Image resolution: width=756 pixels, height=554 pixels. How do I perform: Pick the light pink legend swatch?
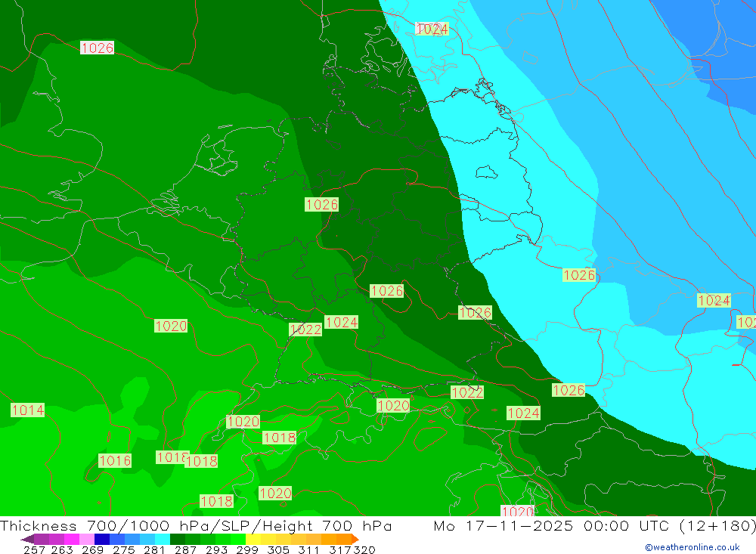point(87,539)
